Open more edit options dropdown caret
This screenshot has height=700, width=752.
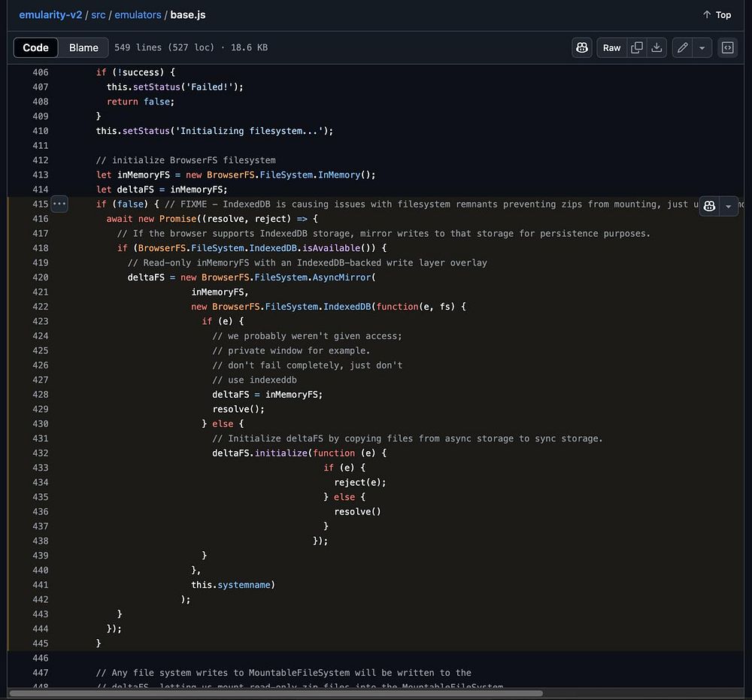tap(702, 47)
